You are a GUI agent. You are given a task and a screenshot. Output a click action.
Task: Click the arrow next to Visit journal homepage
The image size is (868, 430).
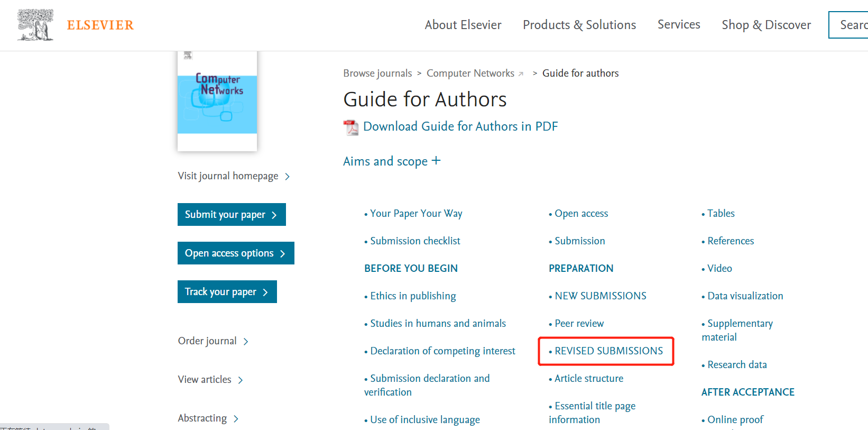pyautogui.click(x=287, y=177)
